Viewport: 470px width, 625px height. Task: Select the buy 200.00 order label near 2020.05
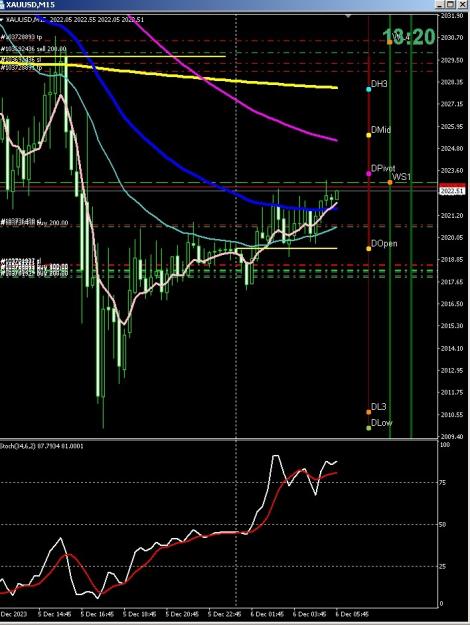coord(34,223)
